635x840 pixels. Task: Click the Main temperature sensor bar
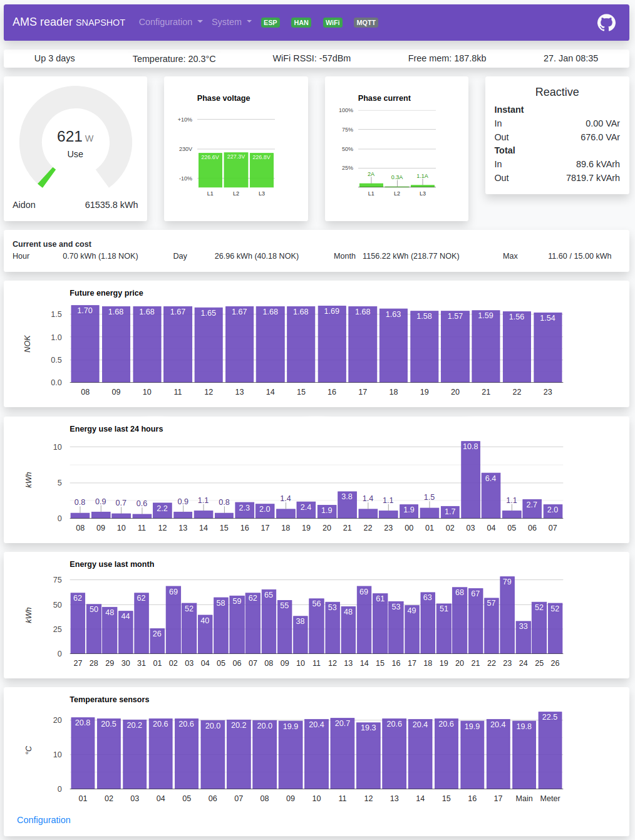(524, 755)
